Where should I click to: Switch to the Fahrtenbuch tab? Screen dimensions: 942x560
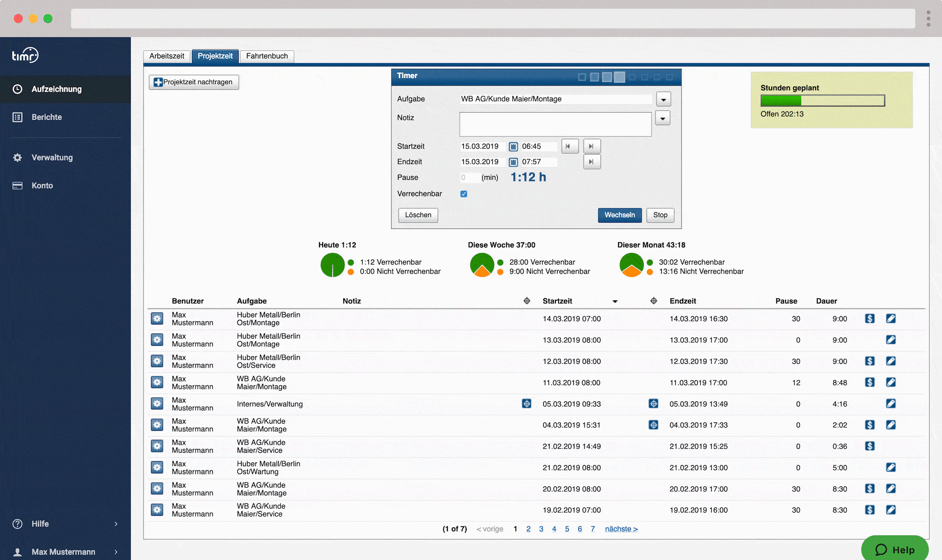267,56
